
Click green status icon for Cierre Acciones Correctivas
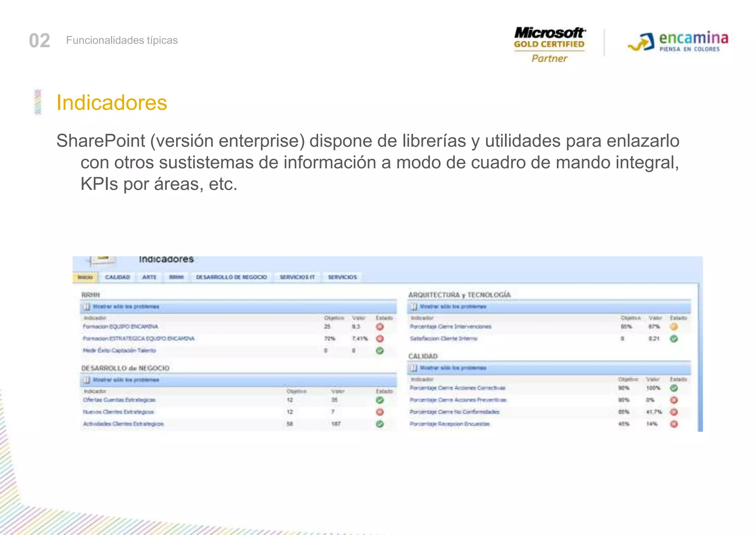674,388
